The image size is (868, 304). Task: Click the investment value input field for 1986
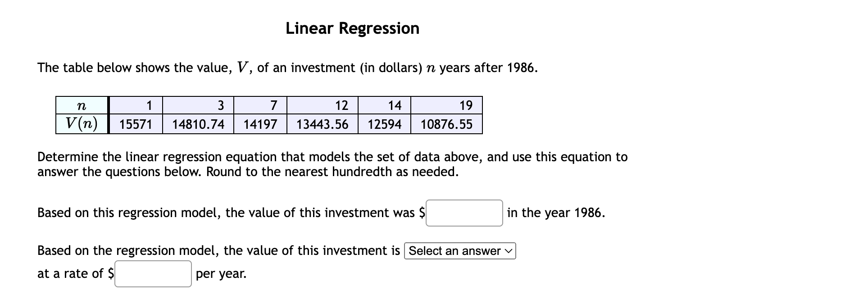pos(464,214)
